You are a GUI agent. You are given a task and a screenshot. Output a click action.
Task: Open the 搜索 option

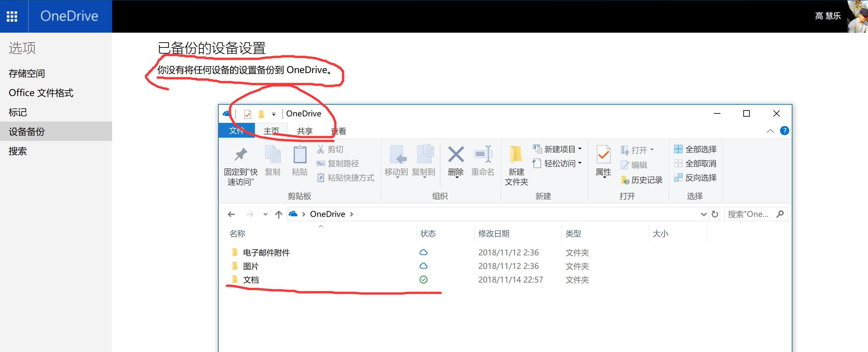point(17,151)
